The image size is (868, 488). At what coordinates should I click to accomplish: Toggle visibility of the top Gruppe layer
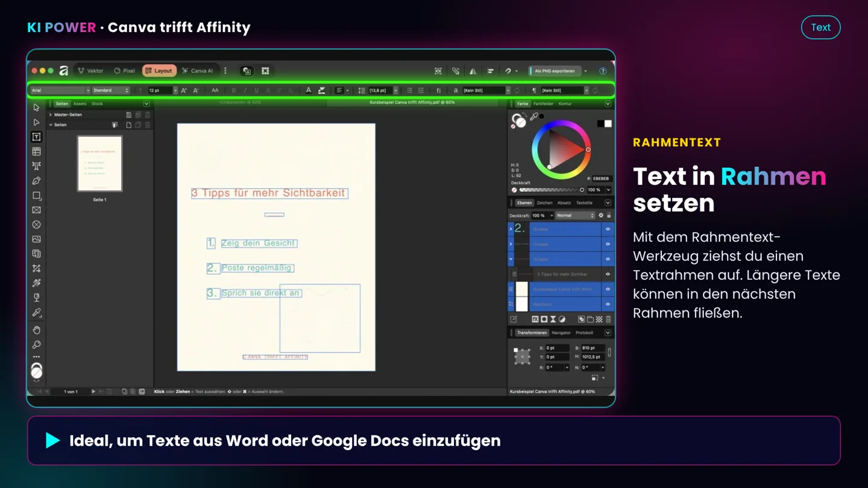click(608, 229)
